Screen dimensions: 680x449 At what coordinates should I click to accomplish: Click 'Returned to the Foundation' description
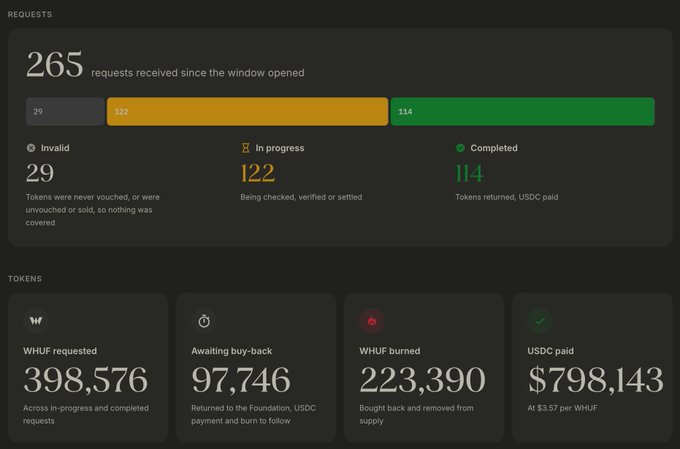tap(254, 414)
